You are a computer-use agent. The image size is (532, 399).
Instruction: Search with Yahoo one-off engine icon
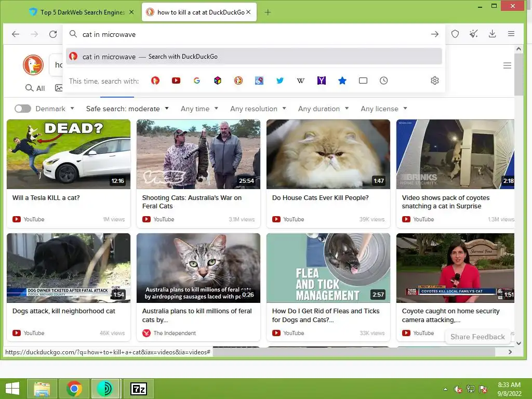coord(321,81)
